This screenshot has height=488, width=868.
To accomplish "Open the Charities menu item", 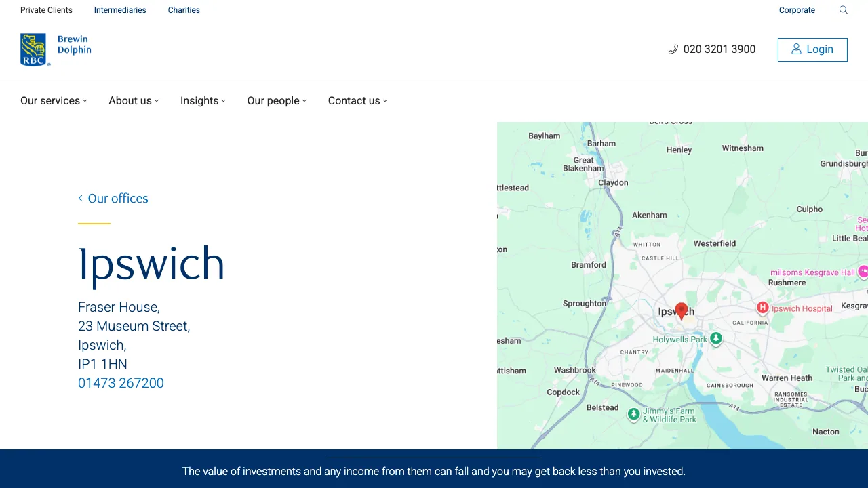I will pos(184,10).
